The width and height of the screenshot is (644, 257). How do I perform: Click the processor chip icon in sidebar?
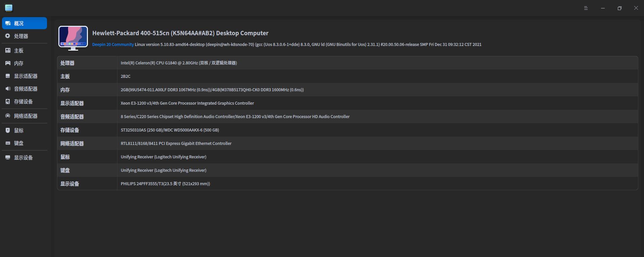[x=8, y=36]
